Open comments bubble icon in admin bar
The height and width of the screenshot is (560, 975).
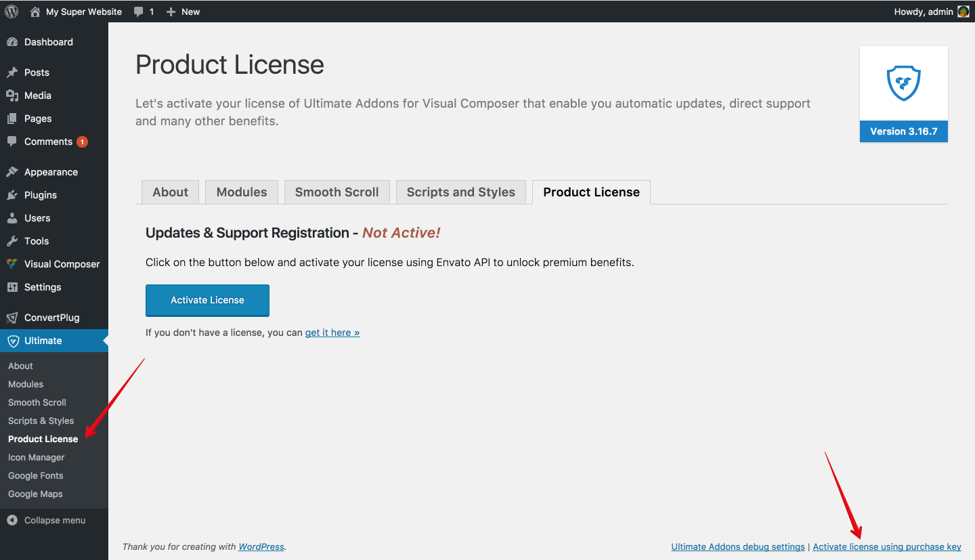click(x=139, y=12)
